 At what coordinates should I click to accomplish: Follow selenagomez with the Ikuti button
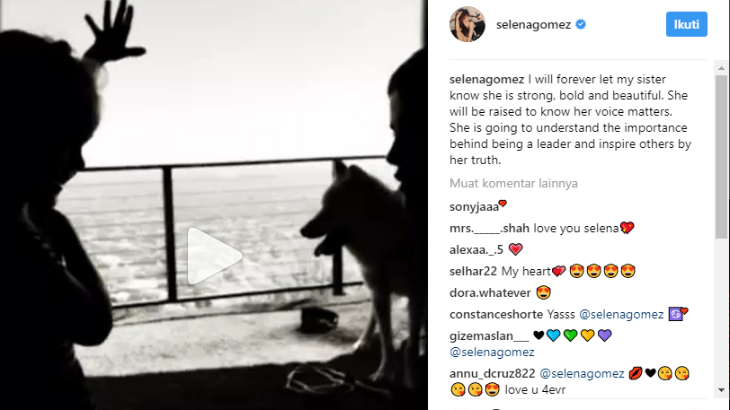pyautogui.click(x=686, y=24)
